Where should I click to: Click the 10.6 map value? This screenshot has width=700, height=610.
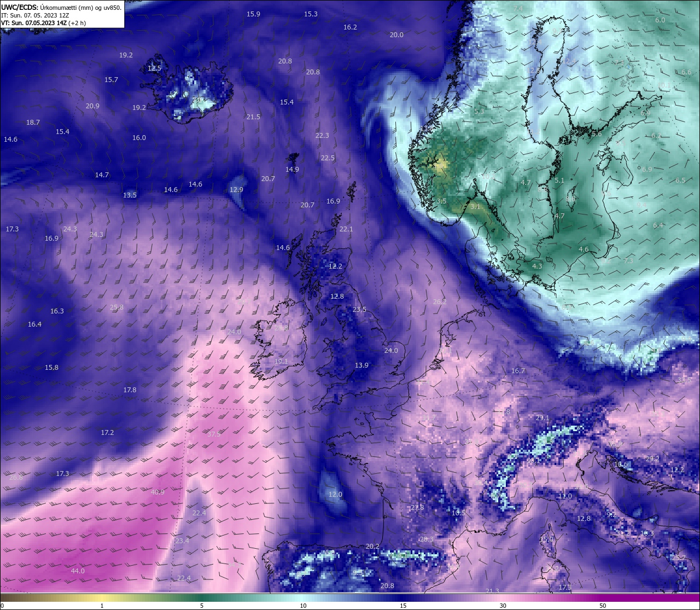click(x=621, y=464)
